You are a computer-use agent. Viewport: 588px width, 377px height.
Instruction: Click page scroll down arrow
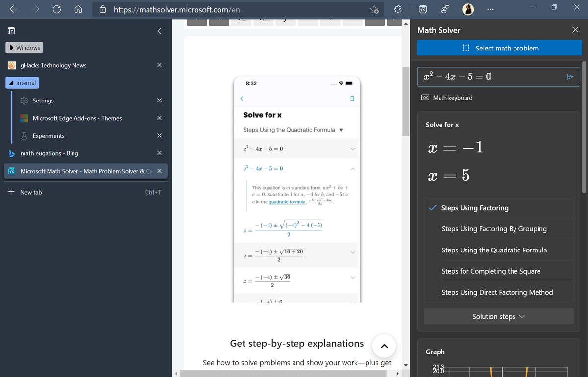(x=406, y=365)
